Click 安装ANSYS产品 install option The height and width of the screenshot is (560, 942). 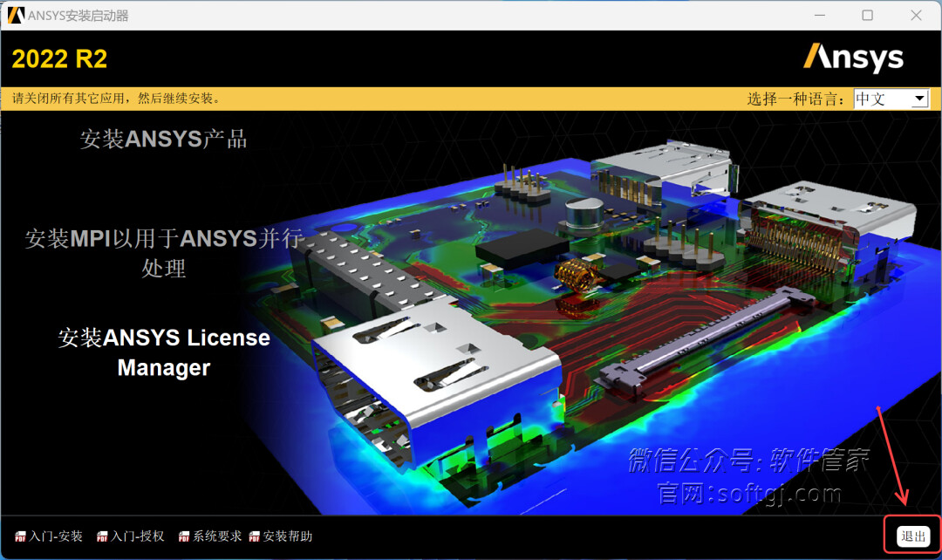click(x=163, y=139)
